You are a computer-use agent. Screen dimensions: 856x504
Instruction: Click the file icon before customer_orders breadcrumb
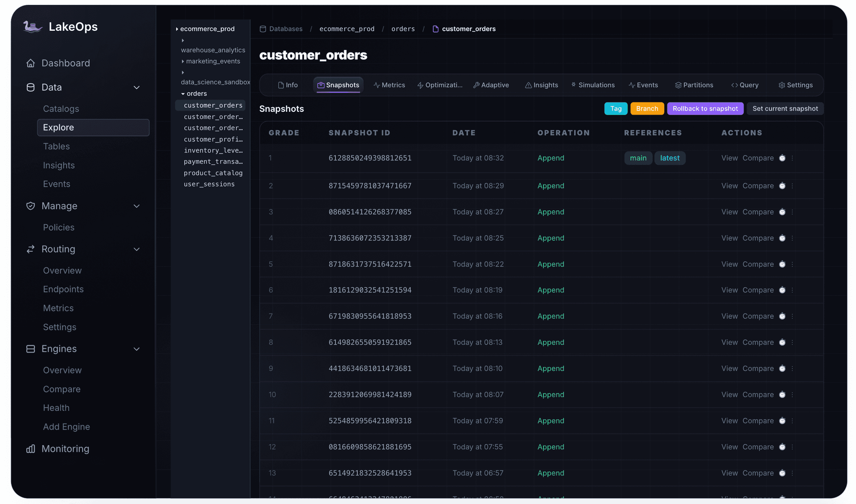[x=436, y=29]
